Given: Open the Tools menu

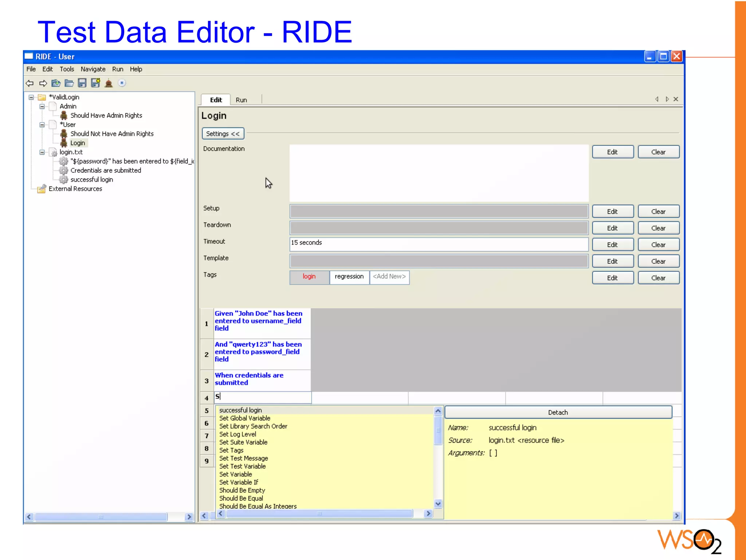Looking at the screenshot, I should point(67,69).
